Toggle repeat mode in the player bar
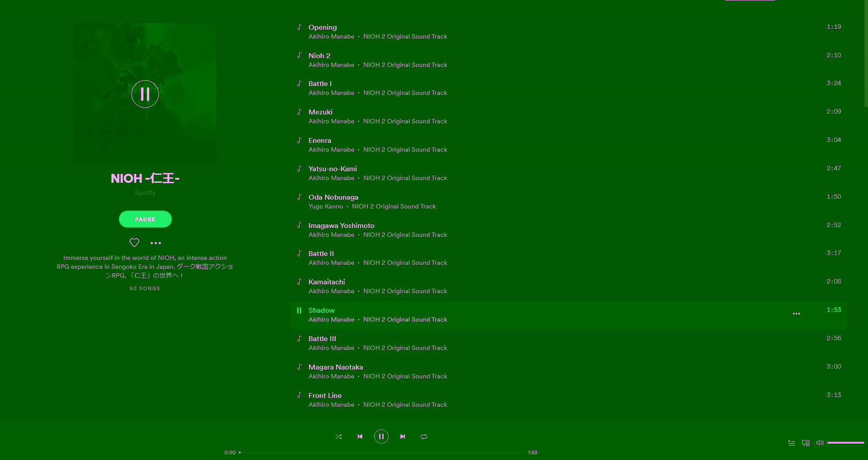The image size is (868, 460). click(424, 436)
